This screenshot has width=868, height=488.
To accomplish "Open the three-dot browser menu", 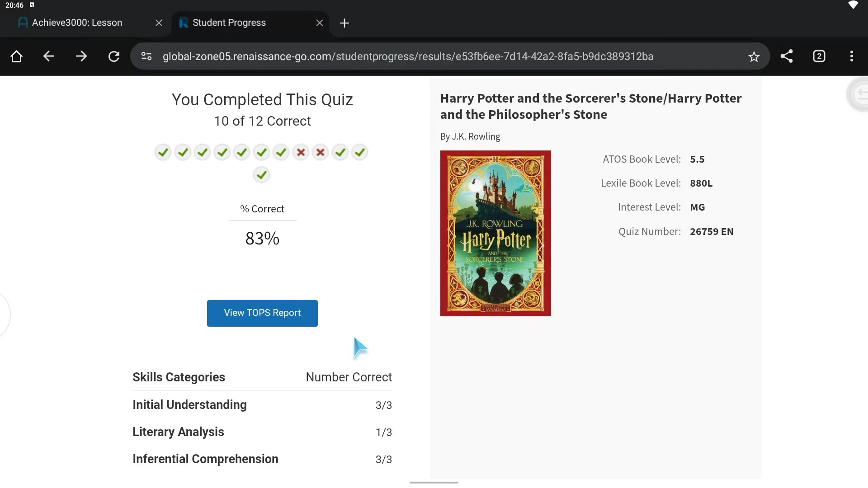I will [x=852, y=56].
